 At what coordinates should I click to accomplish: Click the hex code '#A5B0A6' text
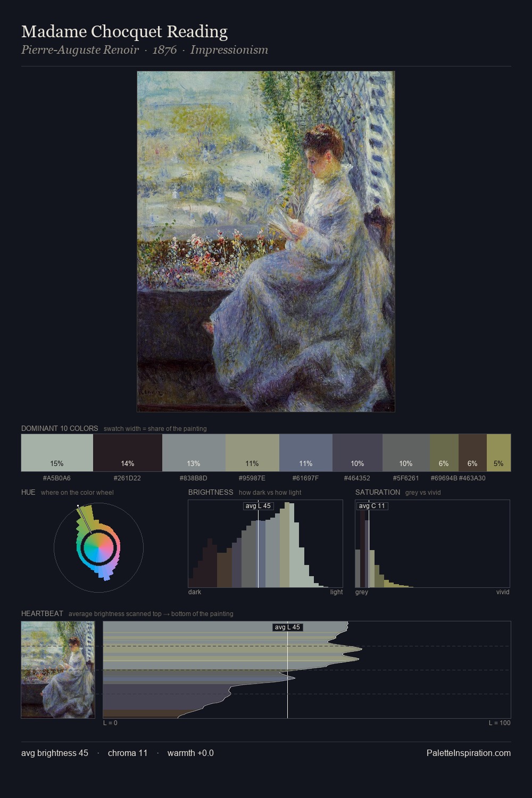point(57,478)
